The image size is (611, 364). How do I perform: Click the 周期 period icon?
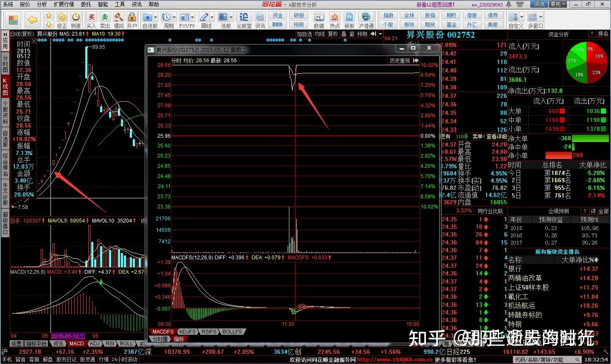[x=166, y=17]
